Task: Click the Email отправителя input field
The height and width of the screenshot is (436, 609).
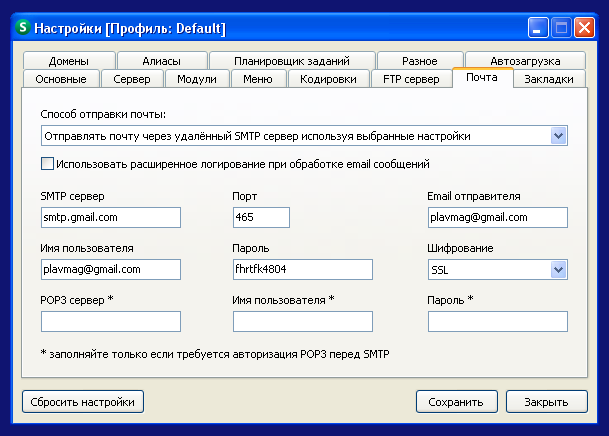Action: point(497,217)
